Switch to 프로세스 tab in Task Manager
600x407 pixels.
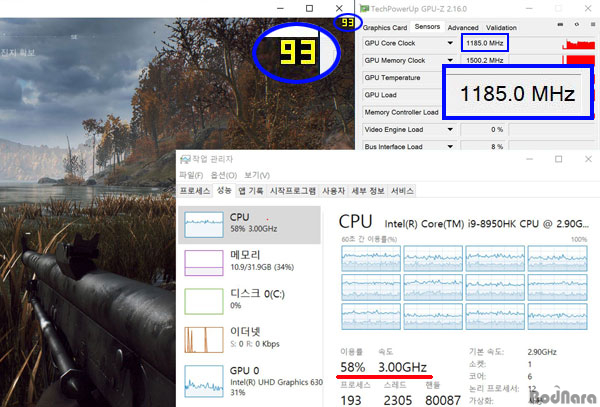pos(195,190)
